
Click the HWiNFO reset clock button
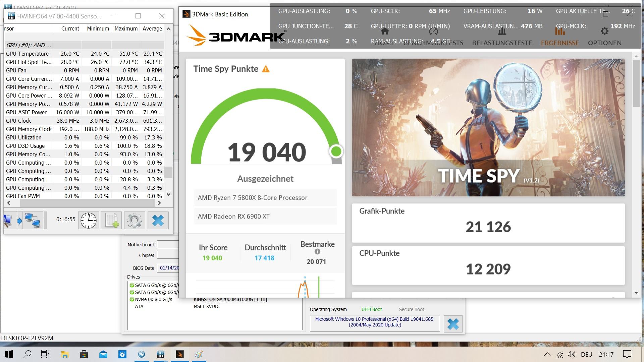click(x=89, y=220)
